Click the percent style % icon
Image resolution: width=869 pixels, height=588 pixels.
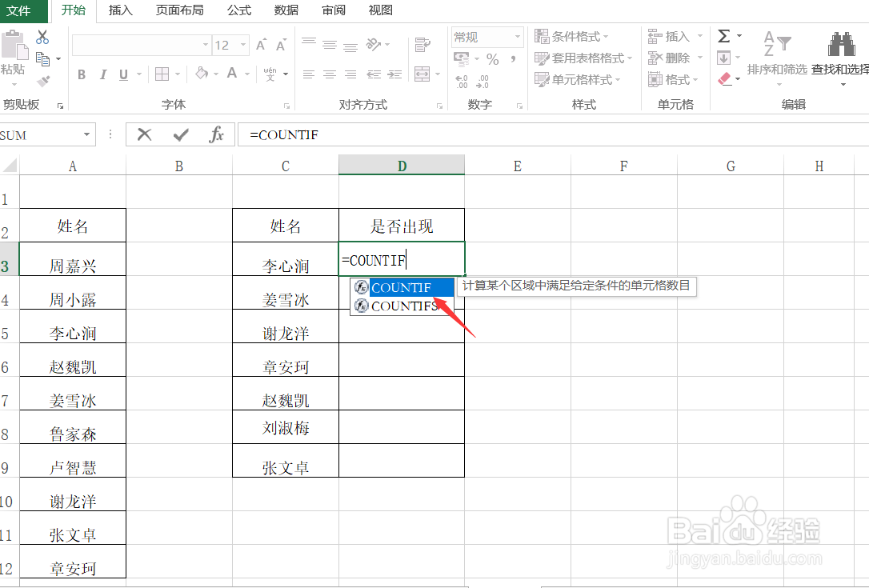[x=492, y=58]
